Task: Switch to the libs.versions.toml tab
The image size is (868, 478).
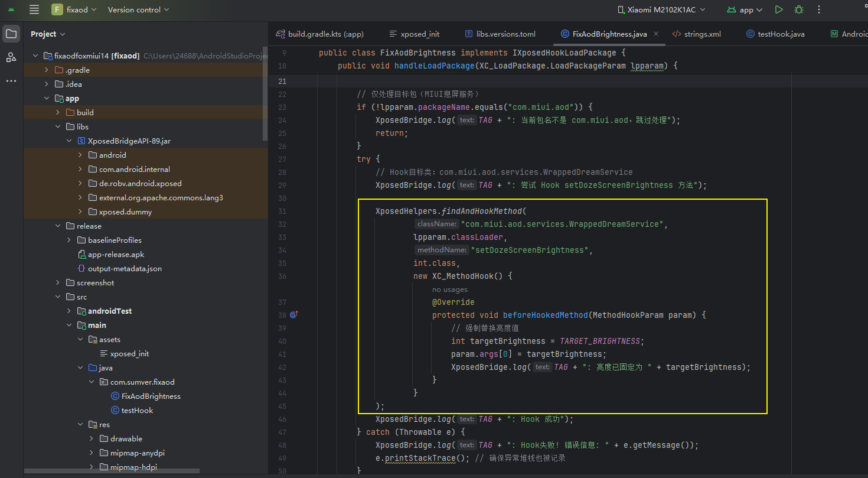Action: pyautogui.click(x=500, y=34)
